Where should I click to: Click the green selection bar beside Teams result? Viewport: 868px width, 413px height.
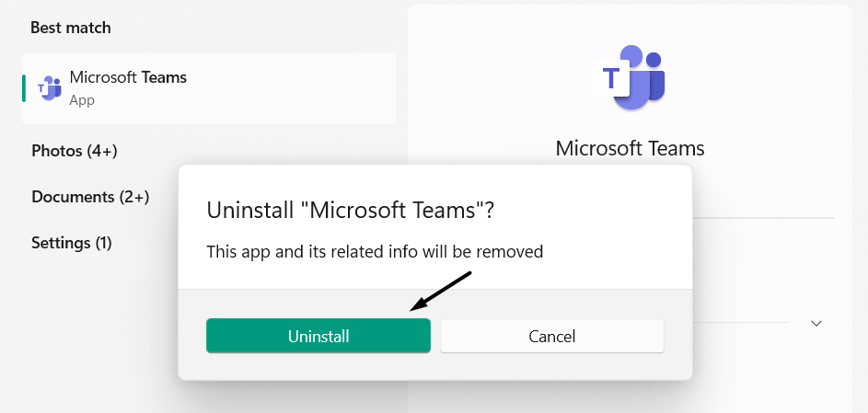[24, 88]
